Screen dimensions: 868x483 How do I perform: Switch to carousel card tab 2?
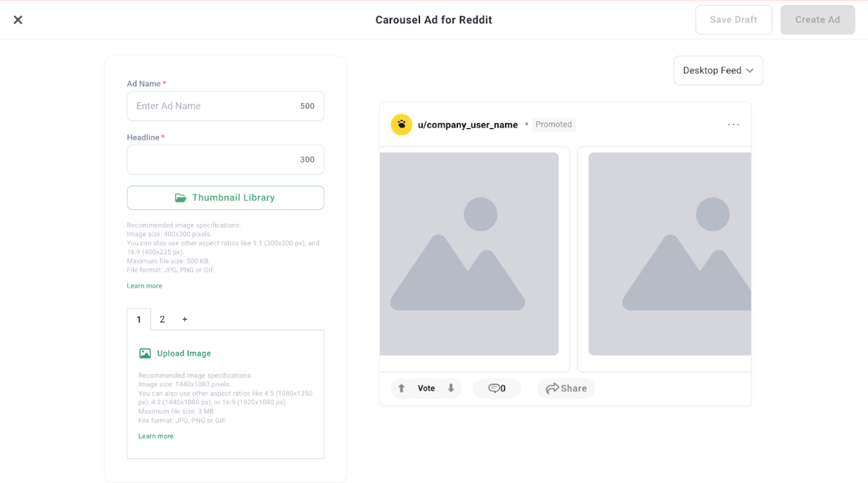tap(162, 319)
